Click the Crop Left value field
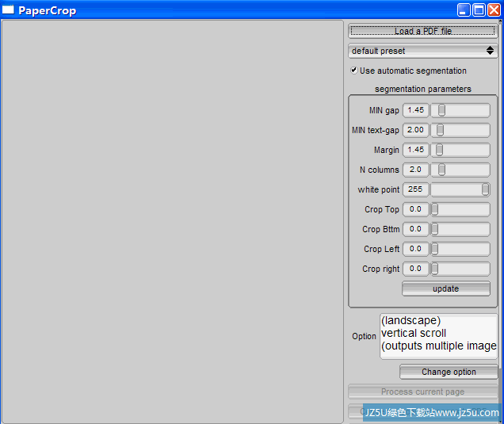Viewport: 504px width, 424px height. [x=415, y=249]
